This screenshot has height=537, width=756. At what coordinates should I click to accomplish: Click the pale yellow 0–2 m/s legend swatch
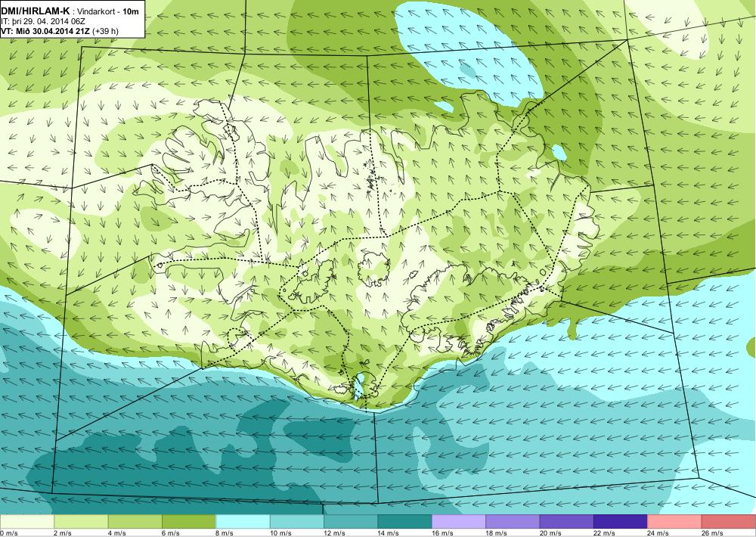pos(27,522)
